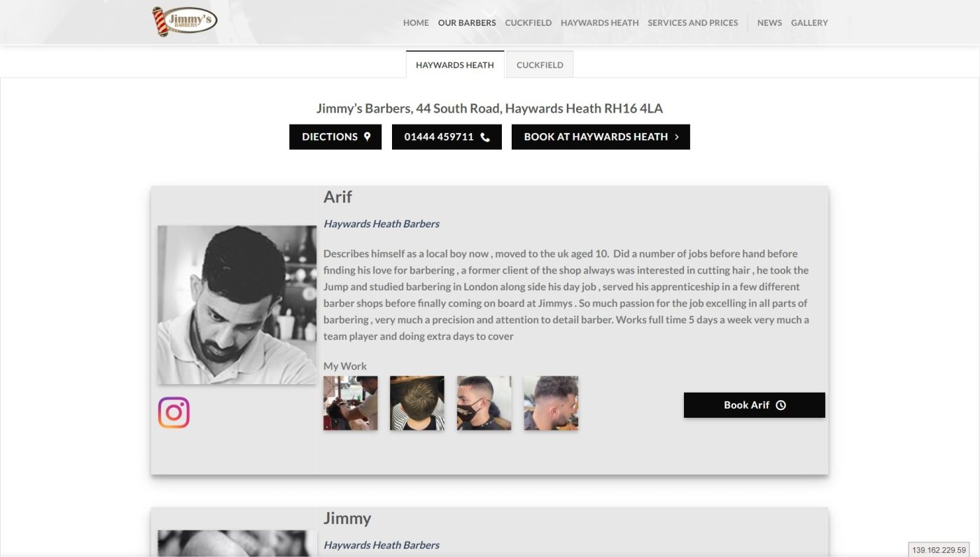This screenshot has width=980, height=557.
Task: Open first My Work thumbnail of barber cutting
Action: 351,403
